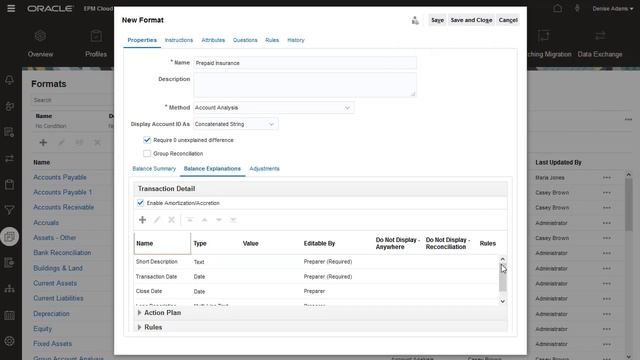The height and width of the screenshot is (360, 640).
Task: Switch to the Instructions tab
Action: (179, 40)
